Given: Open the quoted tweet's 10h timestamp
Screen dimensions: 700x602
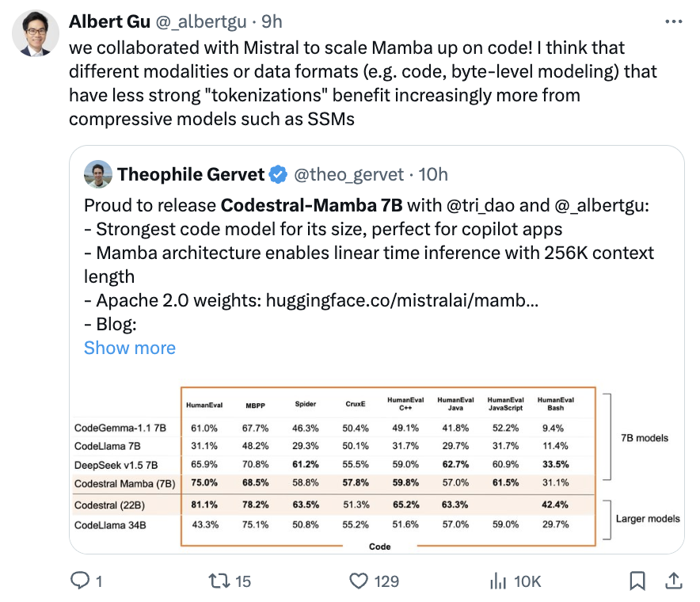Looking at the screenshot, I should (x=433, y=174).
